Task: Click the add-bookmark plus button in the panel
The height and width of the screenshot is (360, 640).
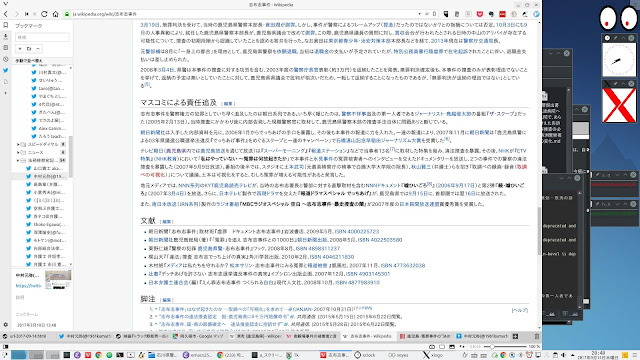Action: point(20,49)
